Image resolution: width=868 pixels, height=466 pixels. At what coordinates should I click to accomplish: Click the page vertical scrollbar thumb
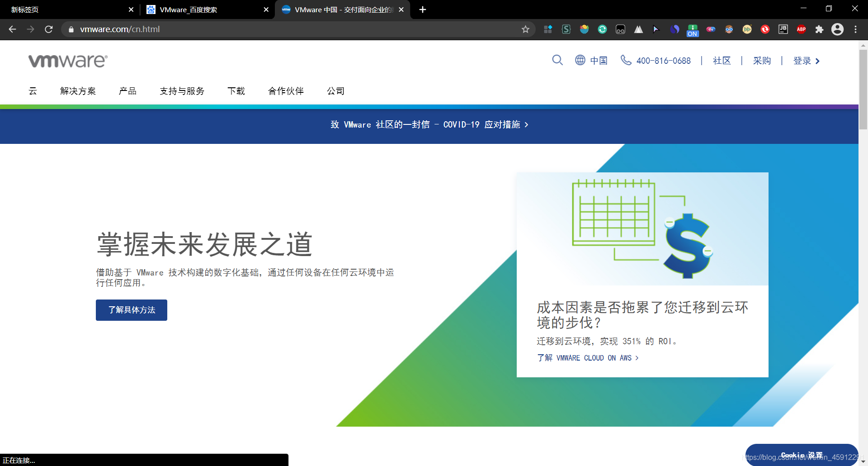pos(863,90)
